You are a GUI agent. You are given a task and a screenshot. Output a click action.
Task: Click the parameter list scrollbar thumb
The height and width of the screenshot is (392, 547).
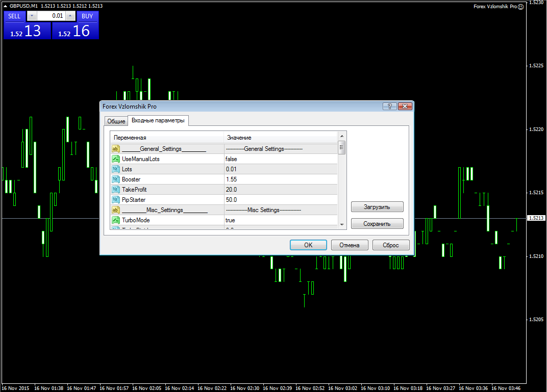(x=342, y=147)
